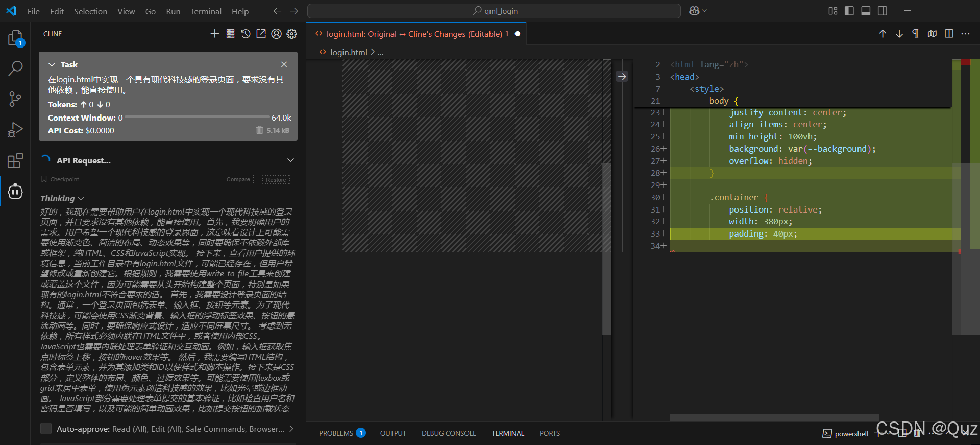Navigate back with the left arrow
The height and width of the screenshot is (445, 980).
[277, 11]
